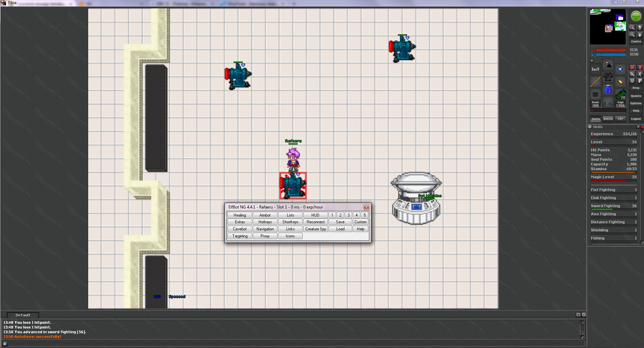Viewport: 644px width, 348px height.
Task: Minimize the Skills panel
Action: pyautogui.click(x=638, y=127)
